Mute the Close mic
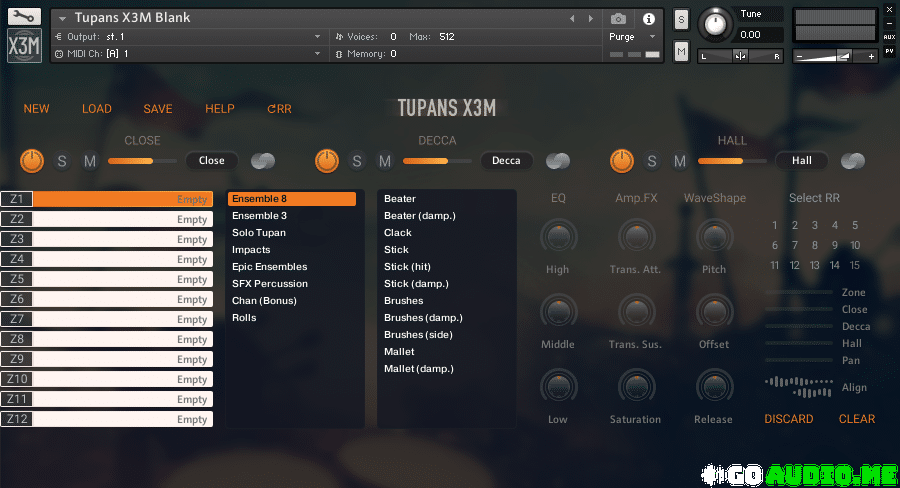This screenshot has width=900, height=488. pos(90,161)
